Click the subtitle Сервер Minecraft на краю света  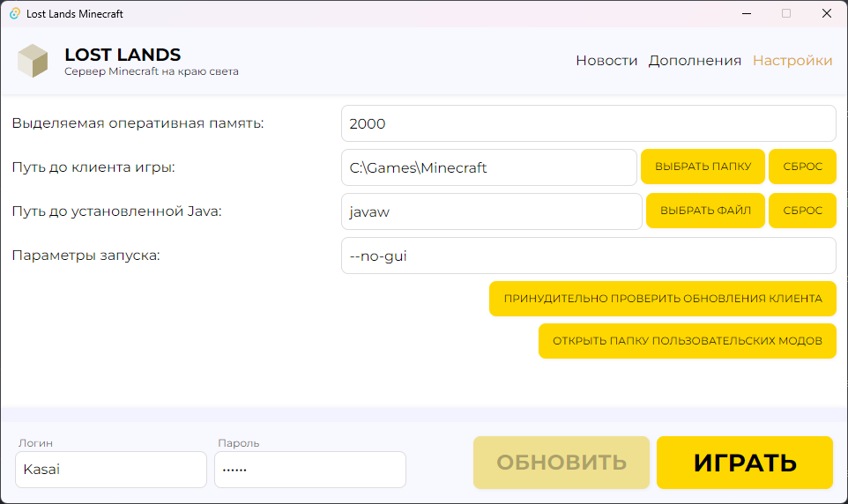click(x=152, y=71)
